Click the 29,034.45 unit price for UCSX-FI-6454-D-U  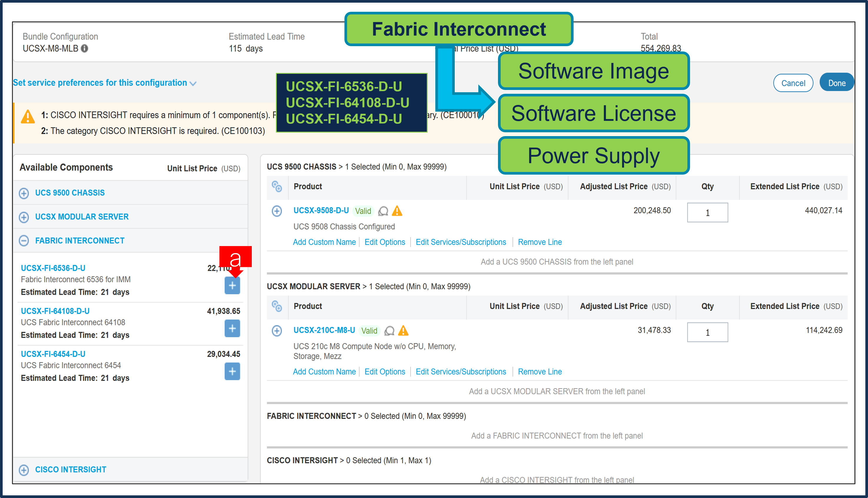(224, 354)
